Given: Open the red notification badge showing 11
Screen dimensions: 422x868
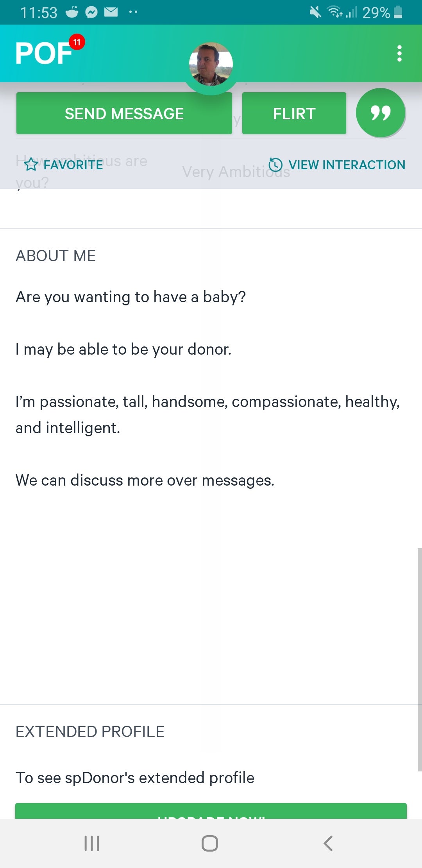Looking at the screenshot, I should coord(77,42).
